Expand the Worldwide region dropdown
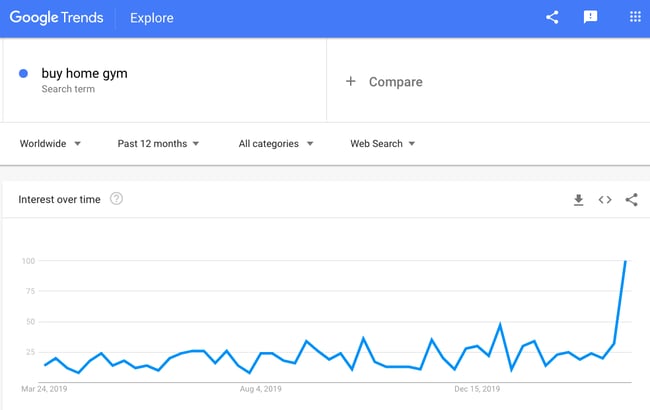The width and height of the screenshot is (650, 410). tap(50, 143)
